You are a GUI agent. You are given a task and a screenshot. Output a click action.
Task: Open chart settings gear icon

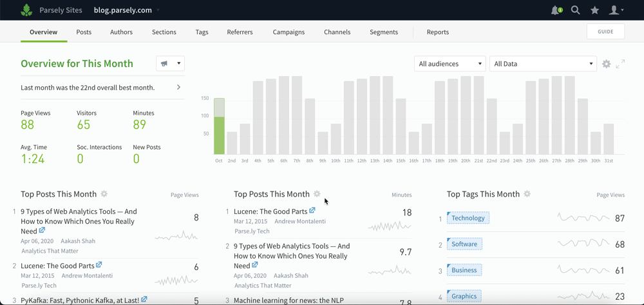coord(606,64)
